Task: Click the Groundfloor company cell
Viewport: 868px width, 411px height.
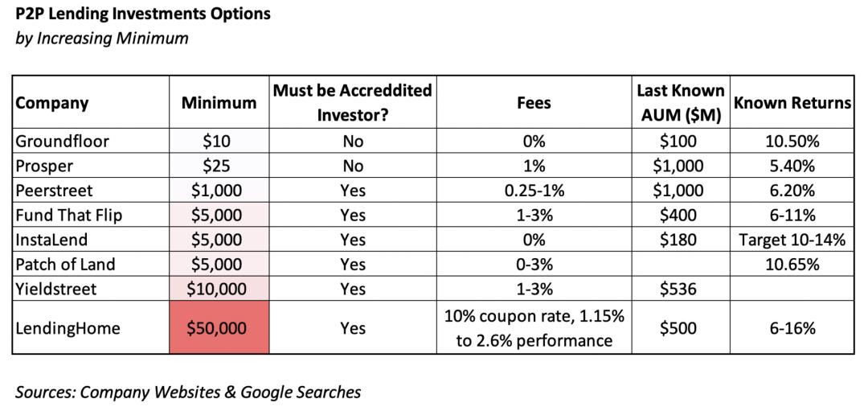Action: click(63, 142)
